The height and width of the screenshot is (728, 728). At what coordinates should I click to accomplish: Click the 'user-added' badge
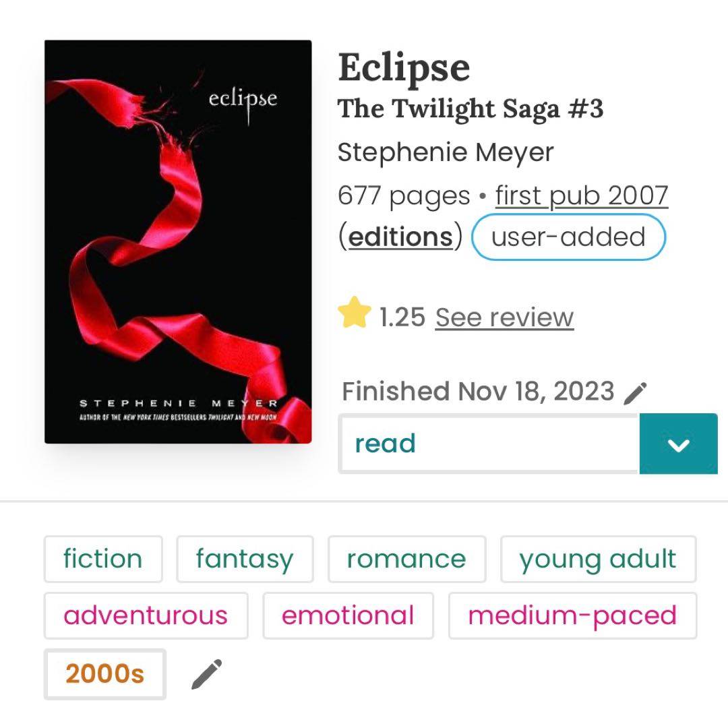pos(568,237)
